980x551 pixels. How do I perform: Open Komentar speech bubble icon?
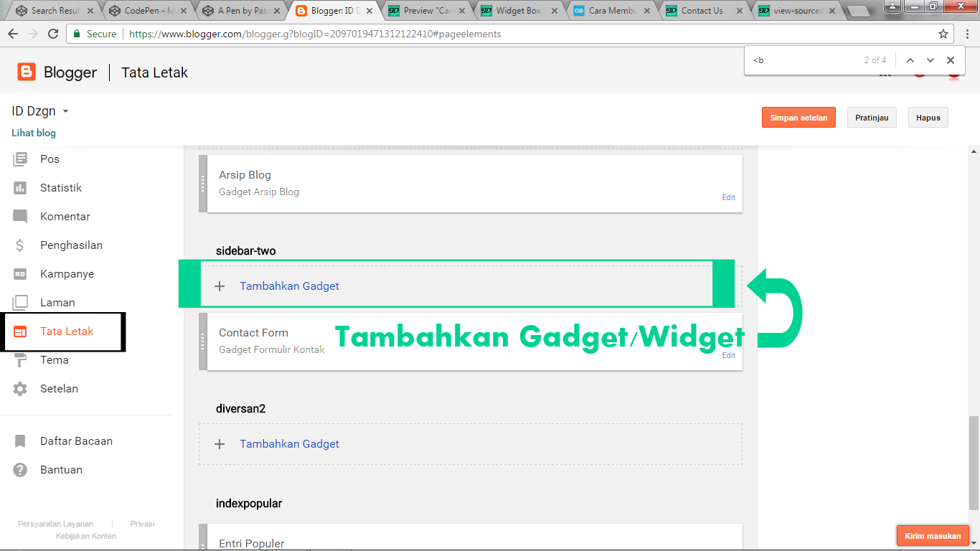point(20,216)
